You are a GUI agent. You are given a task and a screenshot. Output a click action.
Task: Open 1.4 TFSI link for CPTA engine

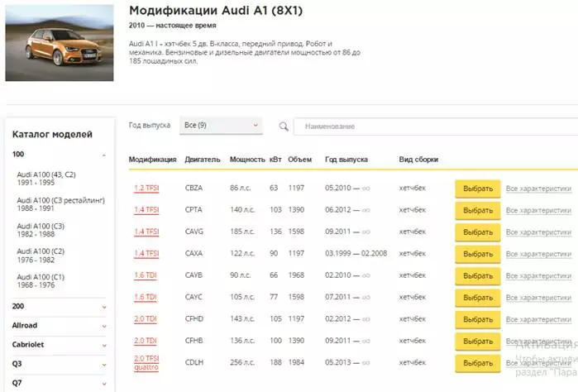(146, 210)
